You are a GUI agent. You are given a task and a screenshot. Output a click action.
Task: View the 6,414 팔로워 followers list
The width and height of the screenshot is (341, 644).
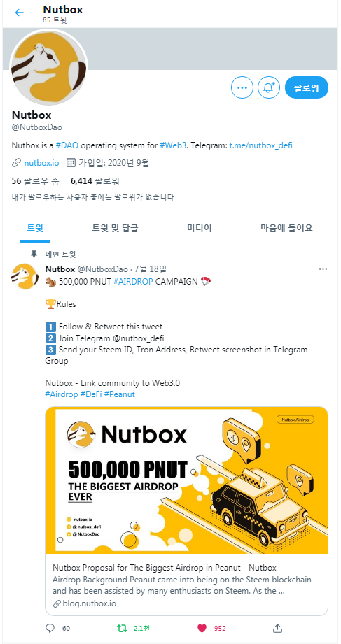pyautogui.click(x=95, y=180)
